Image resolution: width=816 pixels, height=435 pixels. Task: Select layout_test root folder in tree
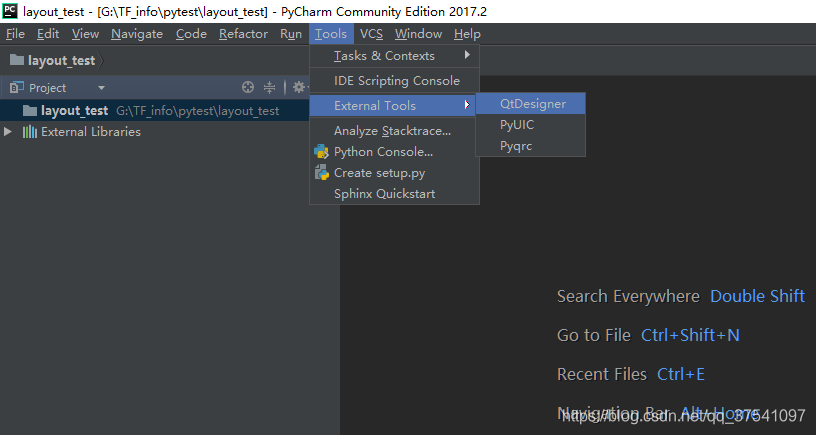click(155, 110)
